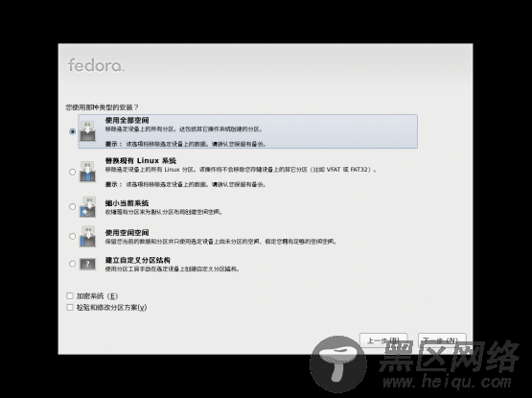
Task: Choose the 缩小当前系统 radio option
Action: [72, 206]
